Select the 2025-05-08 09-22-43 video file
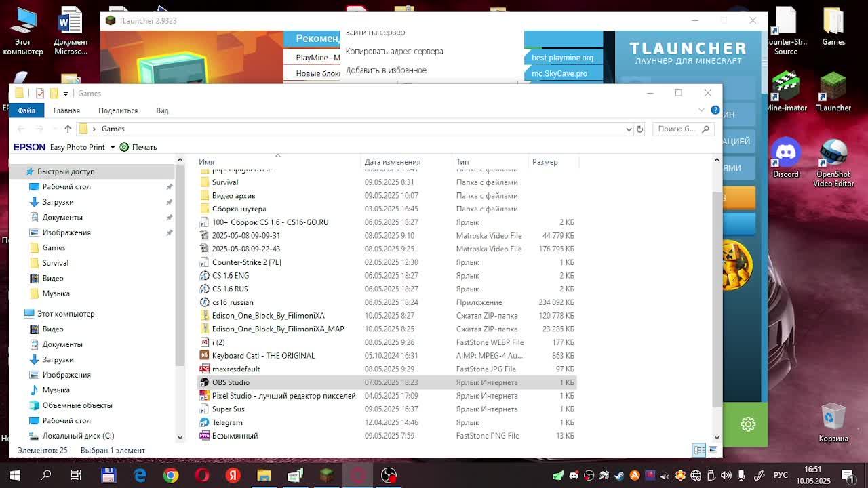 [245, 249]
